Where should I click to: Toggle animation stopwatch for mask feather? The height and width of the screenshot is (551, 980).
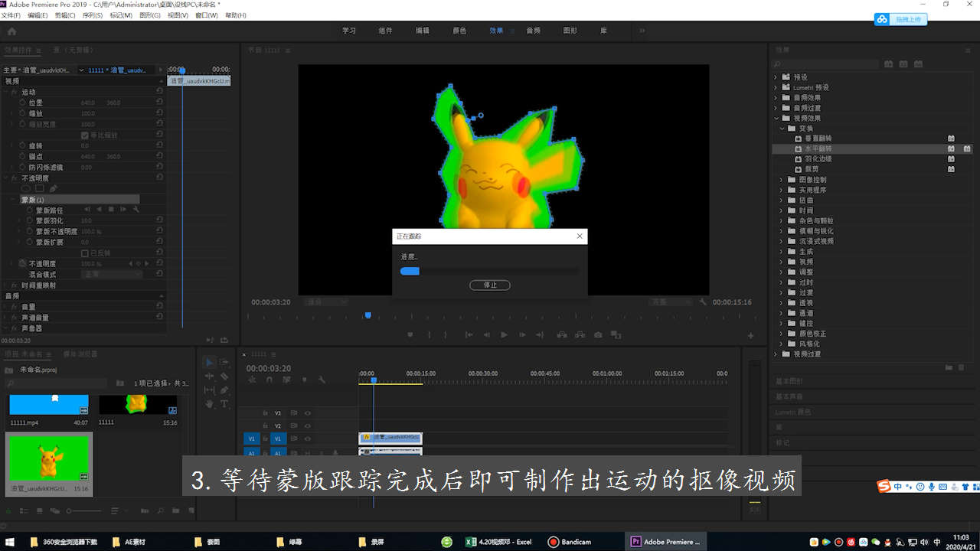pyautogui.click(x=29, y=220)
